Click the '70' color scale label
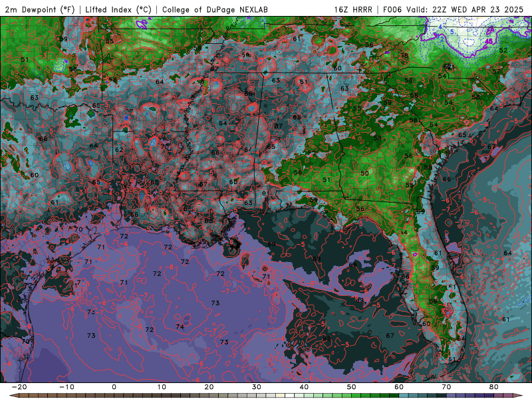Image resolution: width=532 pixels, height=399 pixels. pyautogui.click(x=446, y=387)
